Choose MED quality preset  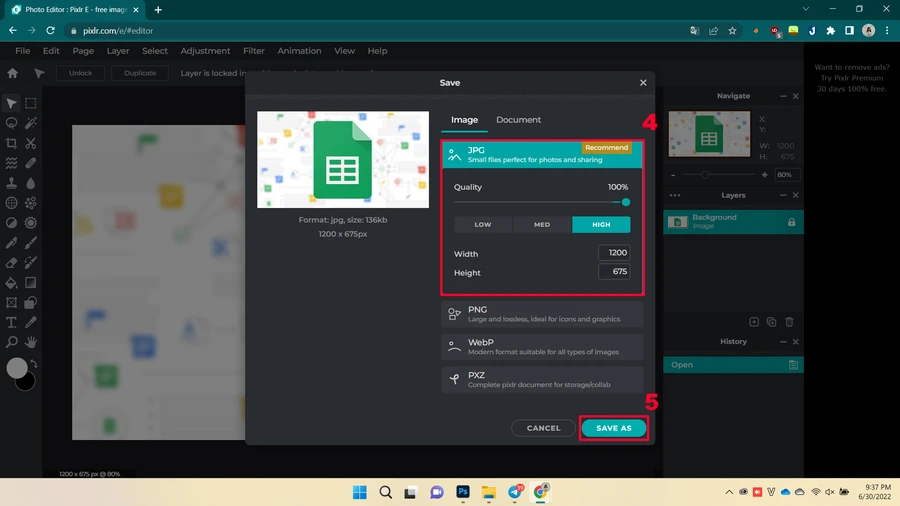click(542, 224)
